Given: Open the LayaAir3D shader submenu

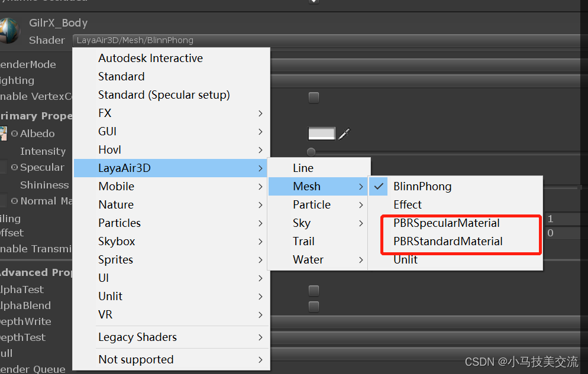Looking at the screenshot, I should coord(172,168).
